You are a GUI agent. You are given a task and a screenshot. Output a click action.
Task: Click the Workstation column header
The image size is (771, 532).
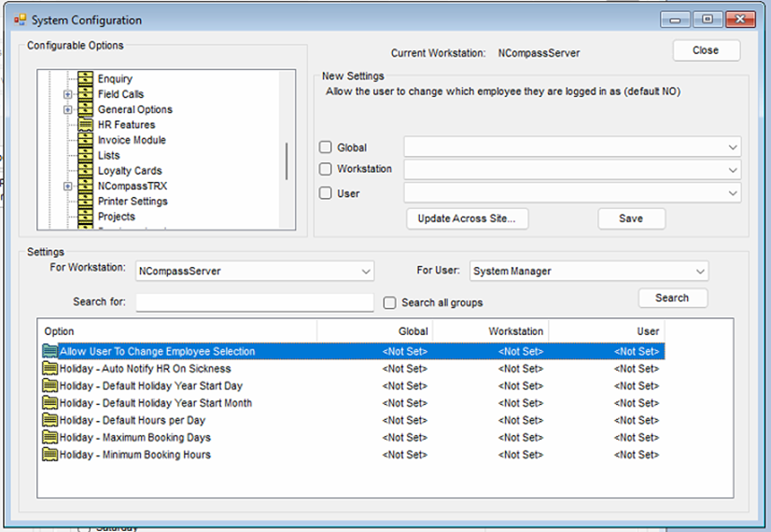point(491,331)
